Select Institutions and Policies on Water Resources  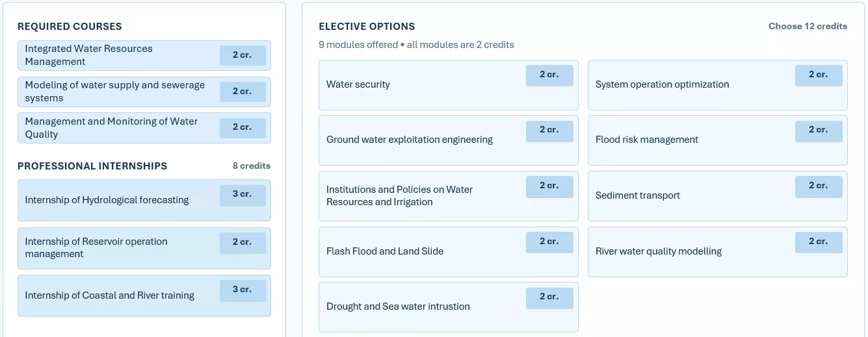point(448,196)
